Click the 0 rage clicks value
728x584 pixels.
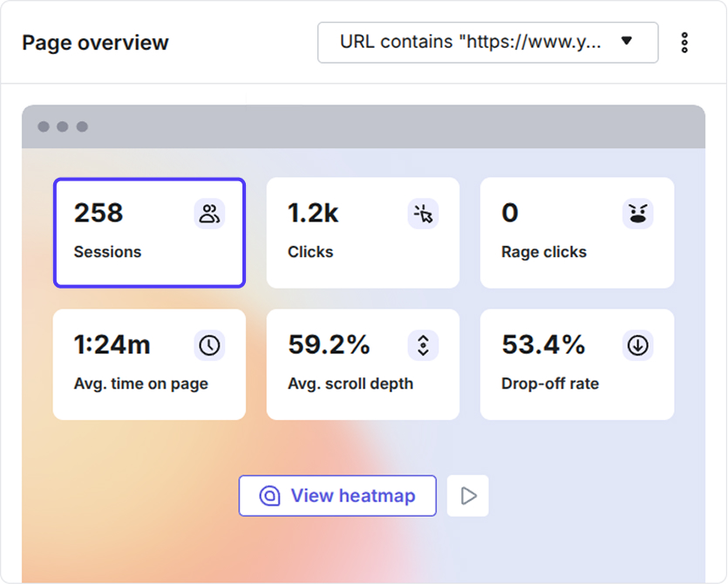(x=510, y=213)
